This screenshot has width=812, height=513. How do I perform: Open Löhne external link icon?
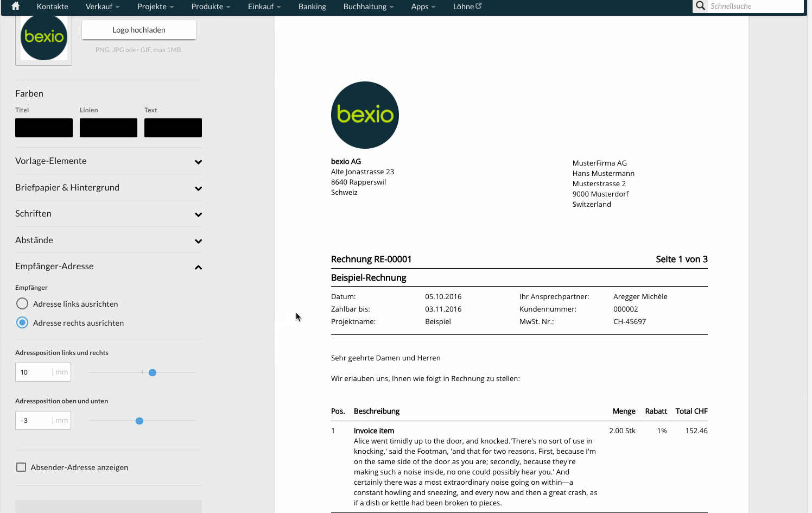click(x=479, y=6)
